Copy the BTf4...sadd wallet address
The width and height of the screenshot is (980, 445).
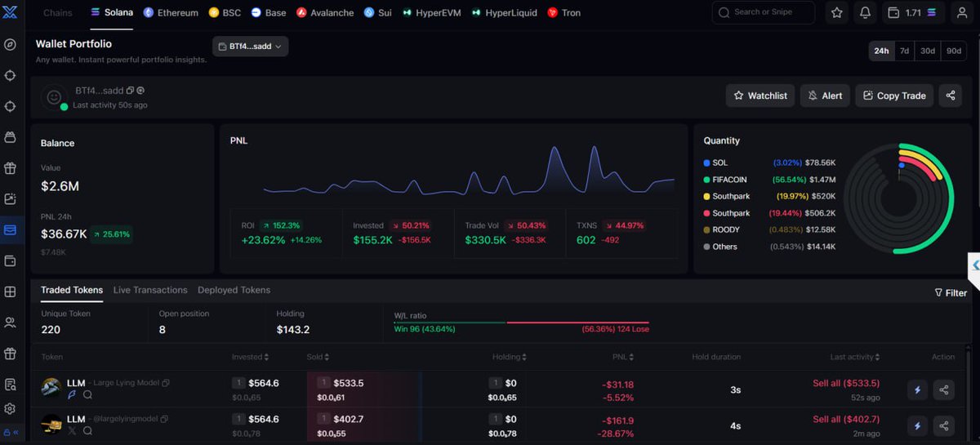130,91
